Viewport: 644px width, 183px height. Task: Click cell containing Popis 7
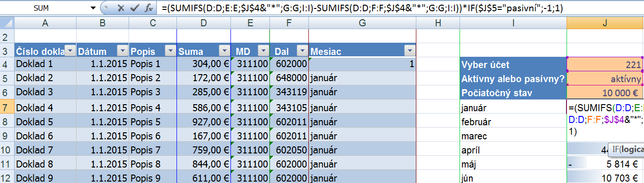(x=153, y=150)
